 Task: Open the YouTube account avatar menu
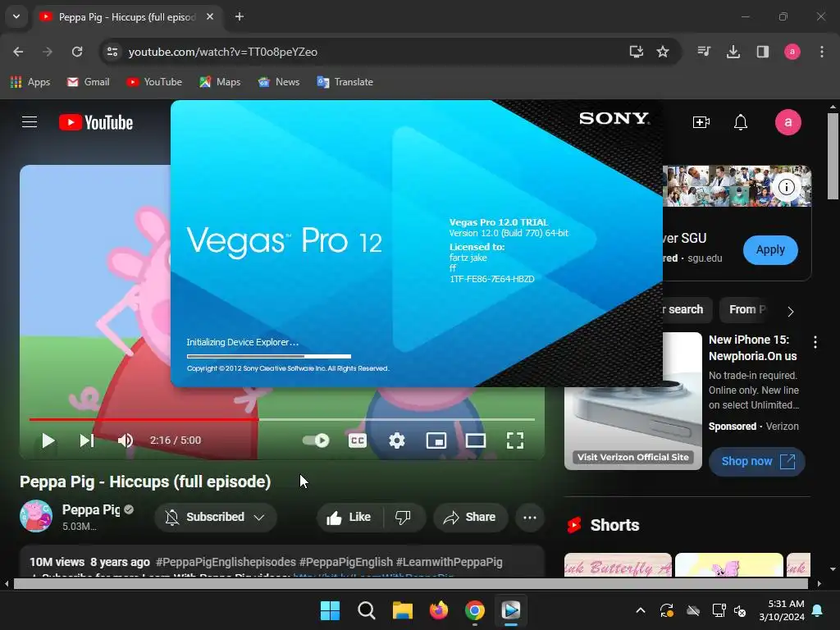788,122
